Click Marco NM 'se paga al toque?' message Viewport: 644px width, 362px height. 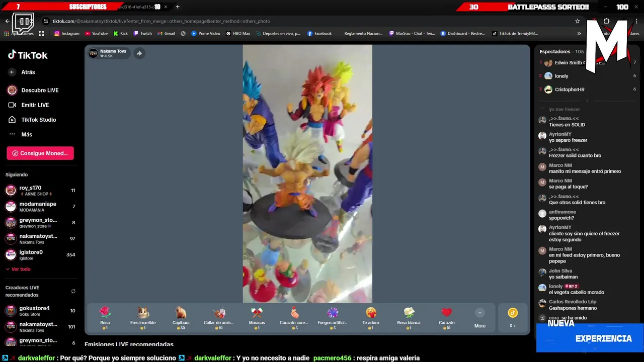click(568, 187)
